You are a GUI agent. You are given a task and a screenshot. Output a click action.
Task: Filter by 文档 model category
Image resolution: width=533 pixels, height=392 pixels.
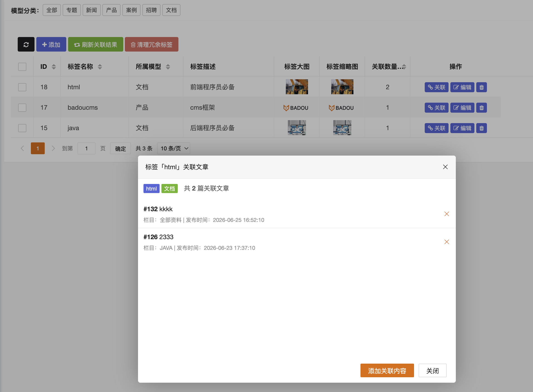coord(171,10)
